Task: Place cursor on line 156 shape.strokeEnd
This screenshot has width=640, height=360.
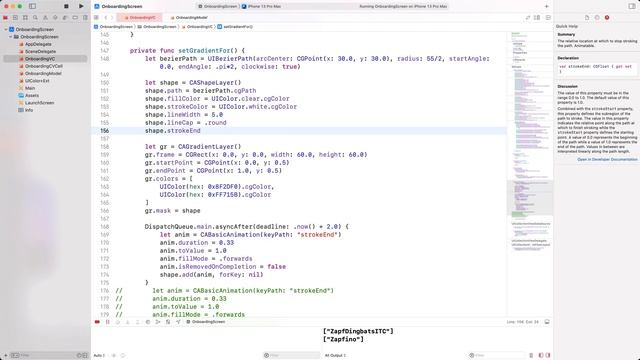Action: (173, 131)
